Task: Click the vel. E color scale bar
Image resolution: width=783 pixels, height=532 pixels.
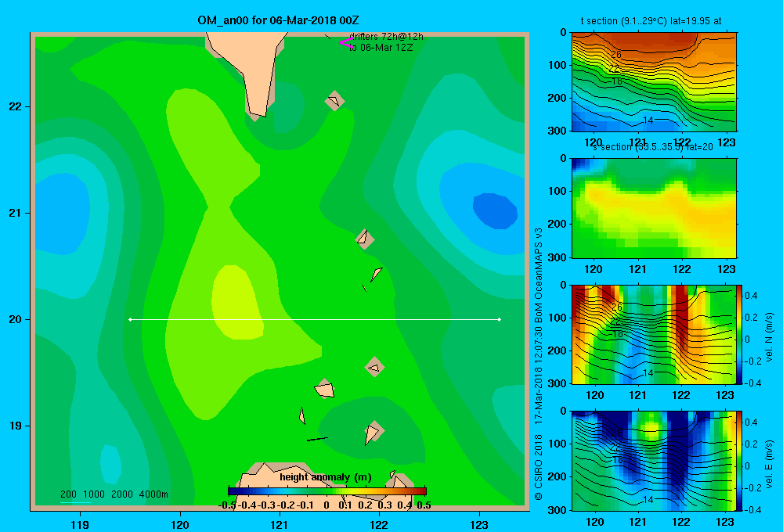Action: pos(739,461)
